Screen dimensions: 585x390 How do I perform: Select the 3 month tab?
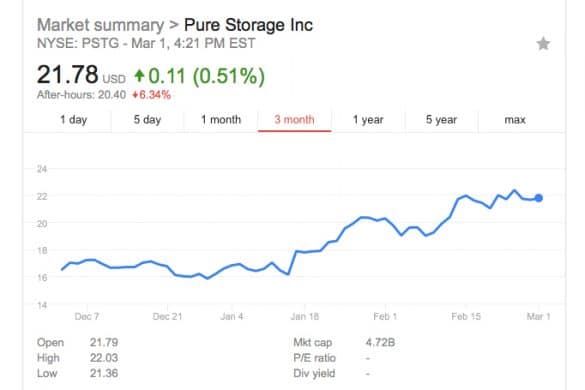tap(294, 120)
